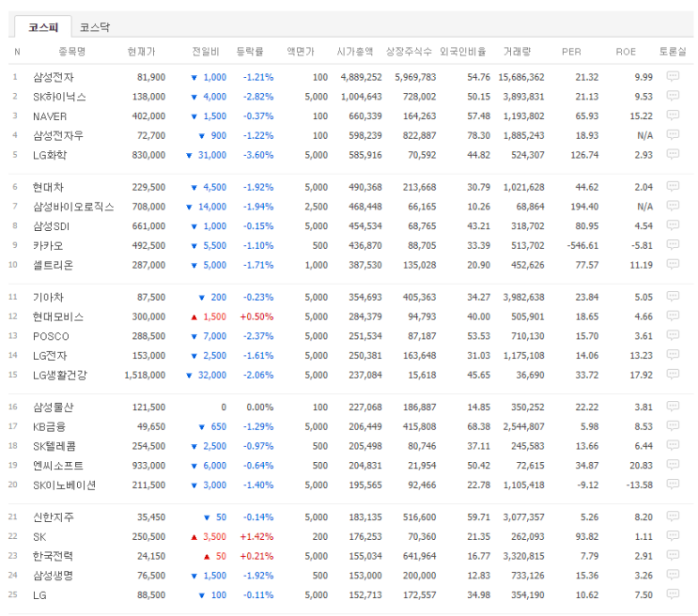Open discussion board icon for SK하이닉스
Viewport: 698px width, 616px height.
click(673, 96)
